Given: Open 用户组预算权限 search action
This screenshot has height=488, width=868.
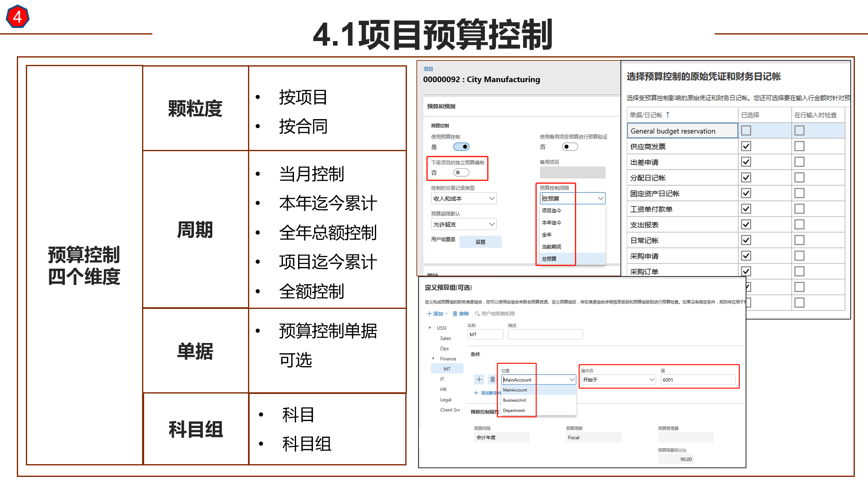Looking at the screenshot, I should pyautogui.click(x=495, y=313).
